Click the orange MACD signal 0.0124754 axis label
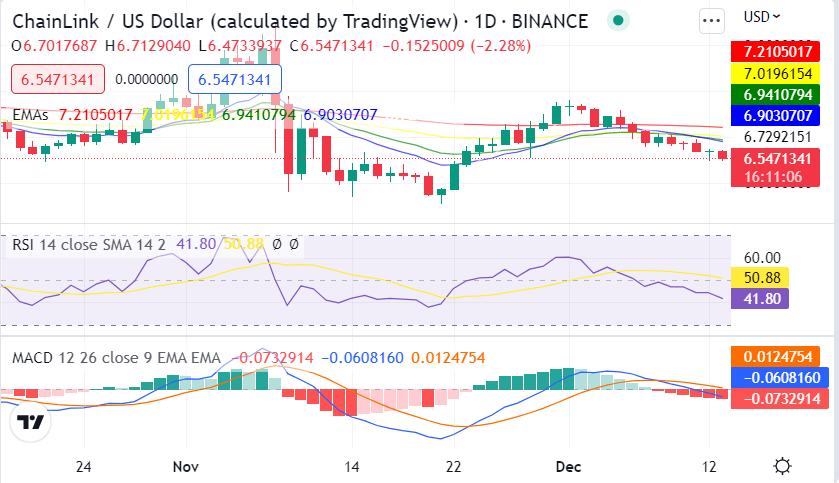This screenshot has height=483, width=839. tap(775, 356)
